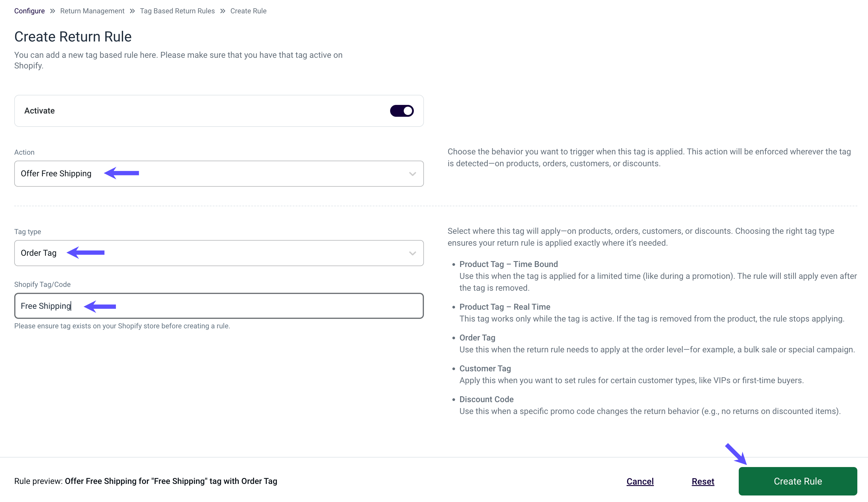Open the Tag type dropdown

[x=219, y=253]
